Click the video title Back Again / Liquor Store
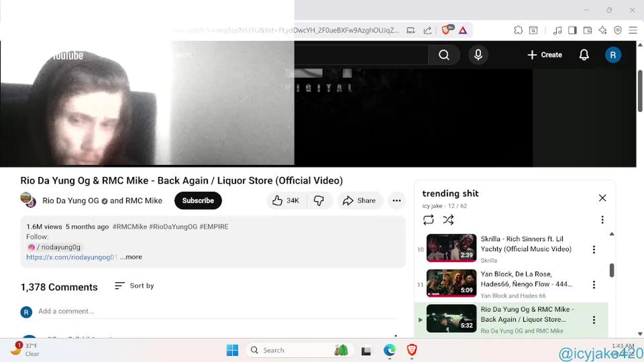The image size is (644, 362). 182,180
